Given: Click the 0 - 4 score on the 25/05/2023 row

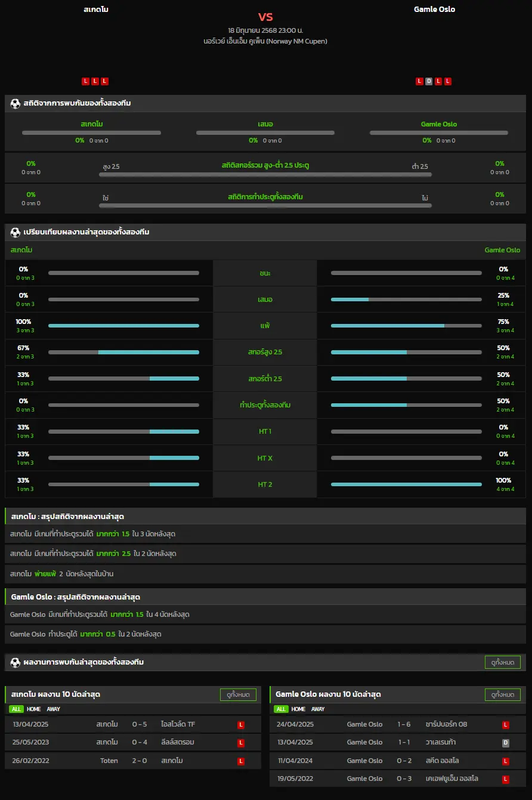Looking at the screenshot, I should (140, 743).
